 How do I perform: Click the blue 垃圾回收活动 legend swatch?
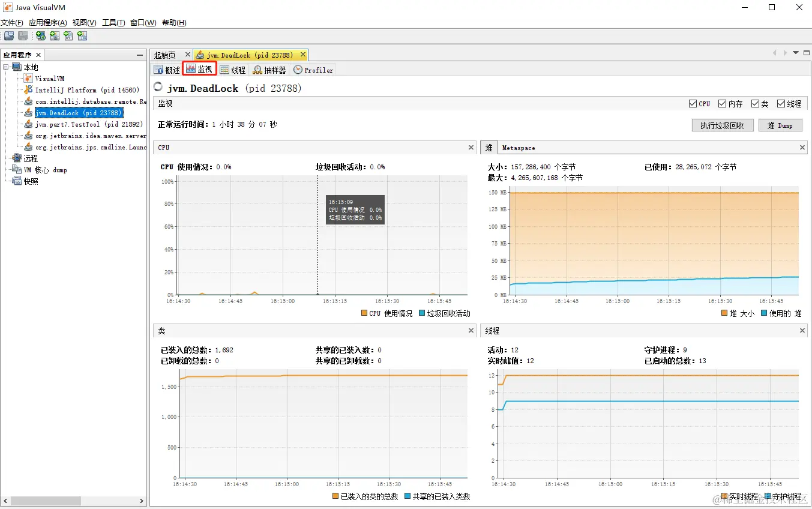point(422,313)
